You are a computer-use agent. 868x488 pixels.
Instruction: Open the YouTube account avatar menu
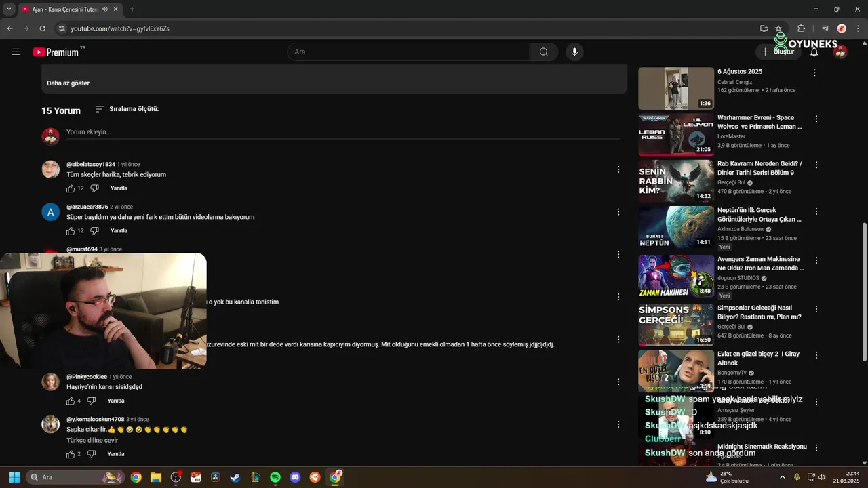840,52
